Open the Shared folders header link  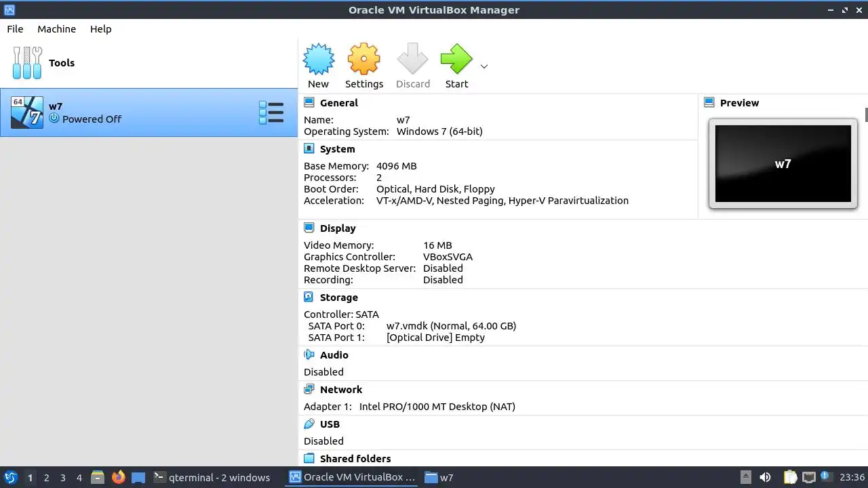(x=355, y=459)
